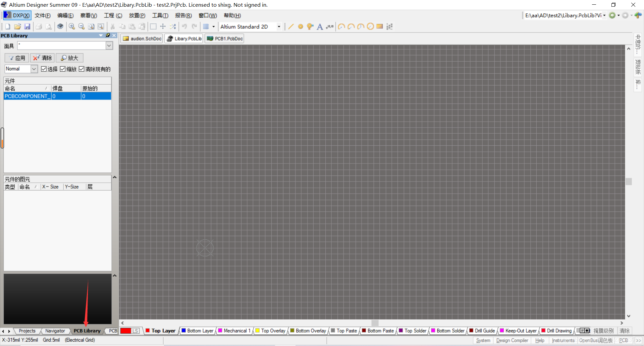Viewport: 644px width, 346px height.
Task: Select the Place Fill rectangle tool
Action: tap(380, 27)
